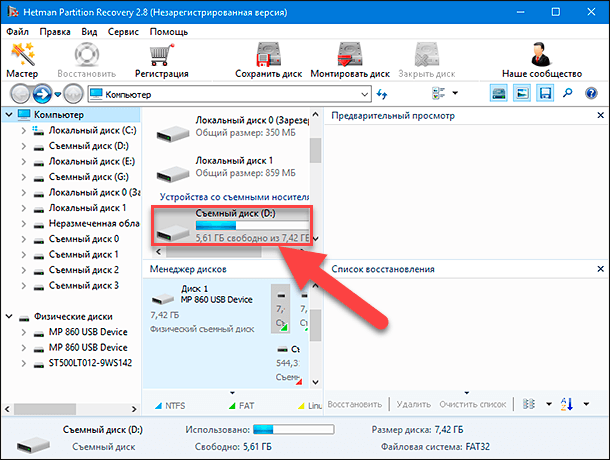The height and width of the screenshot is (460, 610).
Task: Close the Предварительный просмотр panel
Action: (x=600, y=115)
